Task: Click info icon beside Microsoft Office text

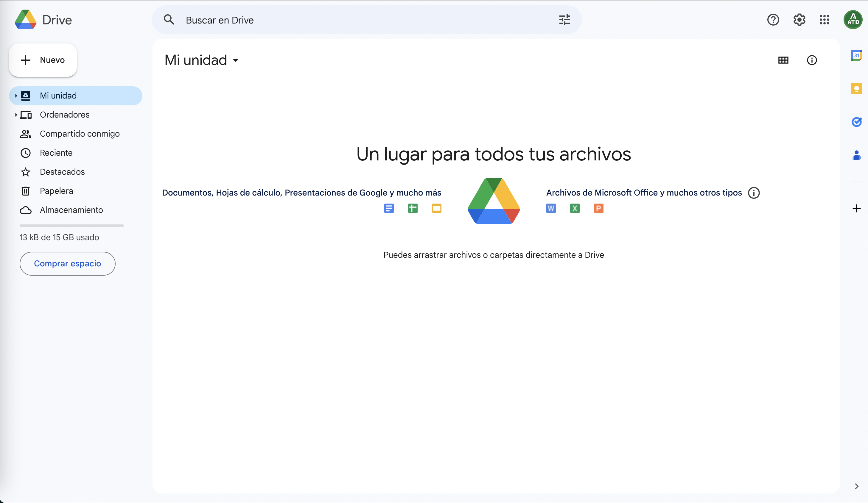Action: pos(754,193)
